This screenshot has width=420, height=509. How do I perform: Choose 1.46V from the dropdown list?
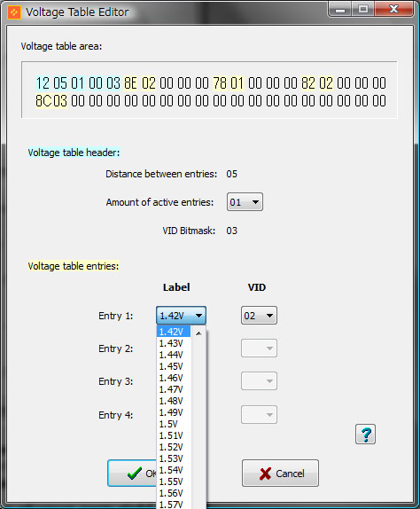click(x=174, y=378)
